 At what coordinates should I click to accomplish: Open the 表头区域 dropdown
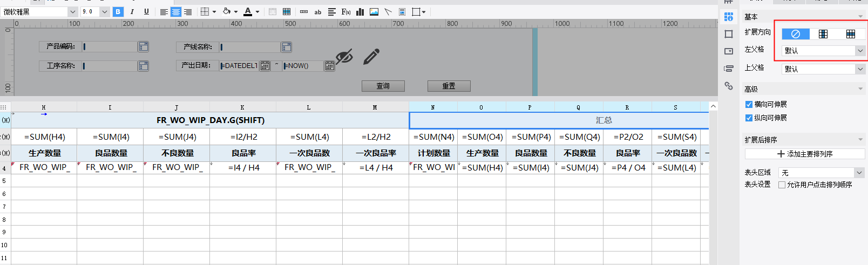tap(822, 173)
